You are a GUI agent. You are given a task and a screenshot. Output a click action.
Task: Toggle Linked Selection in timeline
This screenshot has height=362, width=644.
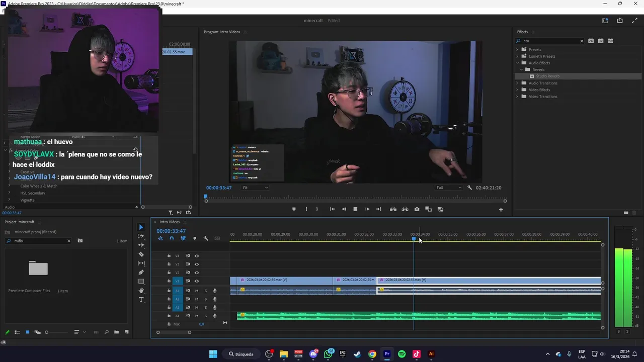183,238
